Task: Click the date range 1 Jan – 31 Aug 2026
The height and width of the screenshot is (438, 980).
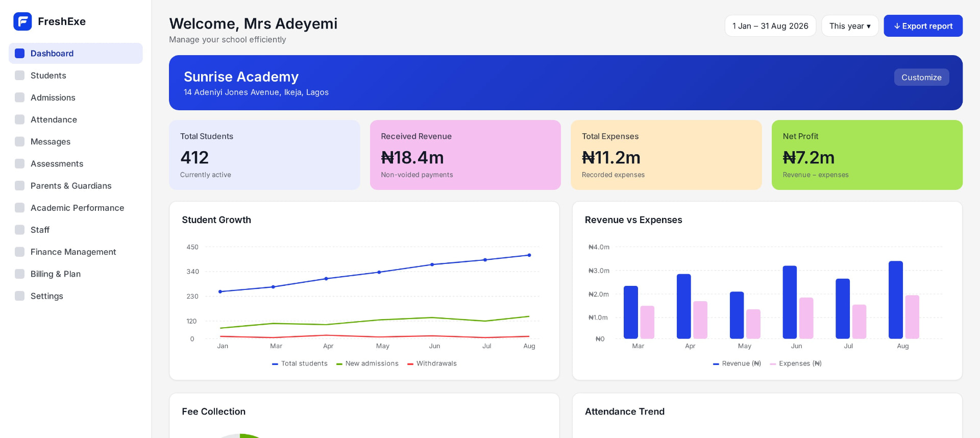Action: point(770,26)
